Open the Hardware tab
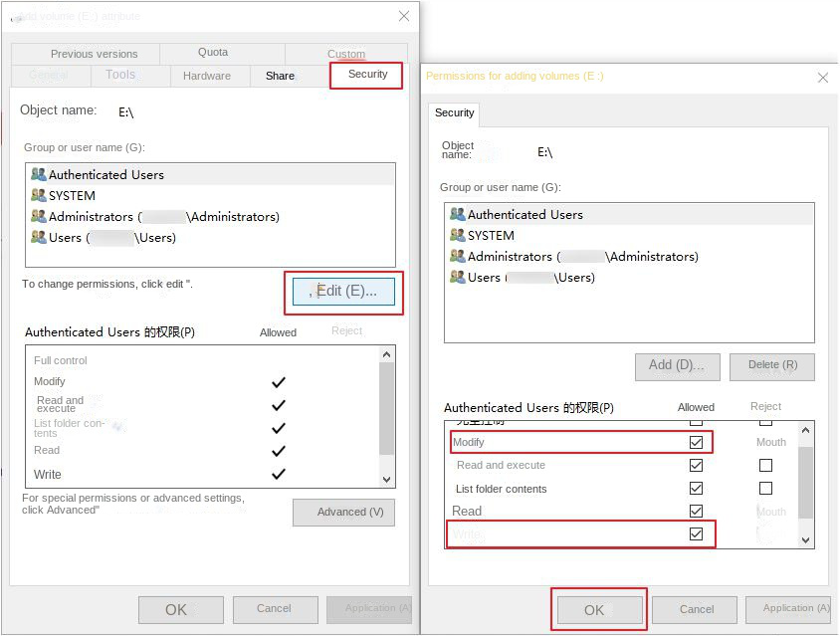The height and width of the screenshot is (636, 840). click(208, 75)
